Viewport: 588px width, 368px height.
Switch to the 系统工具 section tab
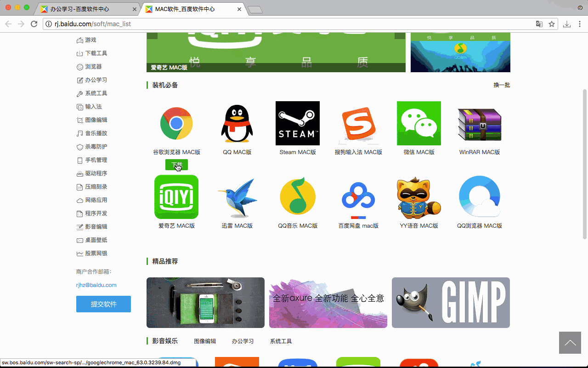tap(281, 341)
